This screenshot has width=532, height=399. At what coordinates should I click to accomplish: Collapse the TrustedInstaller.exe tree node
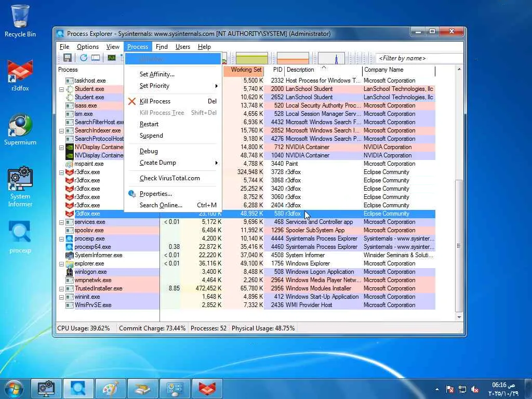[61, 289]
